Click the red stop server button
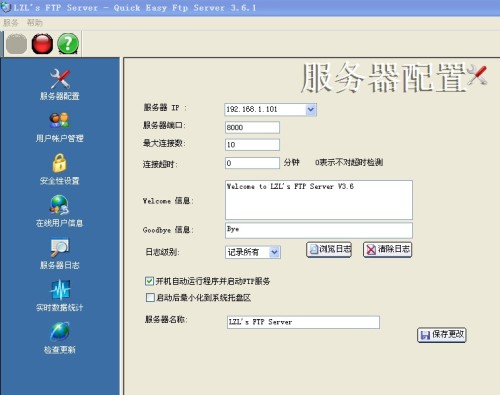The image size is (500, 395). [x=42, y=44]
